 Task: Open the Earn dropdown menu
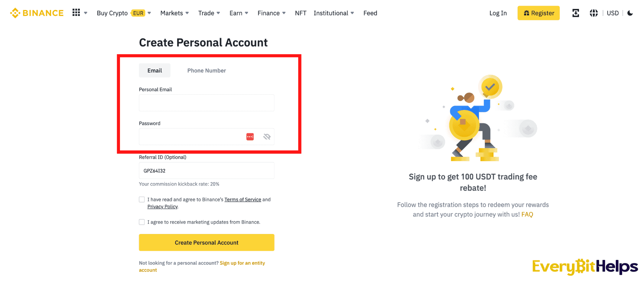239,13
